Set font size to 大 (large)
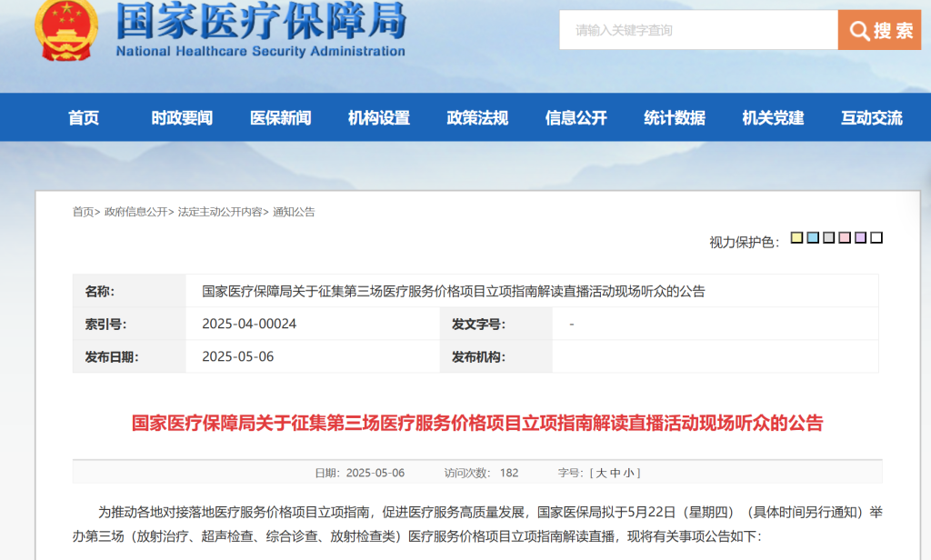This screenshot has height=560, width=931. click(601, 474)
